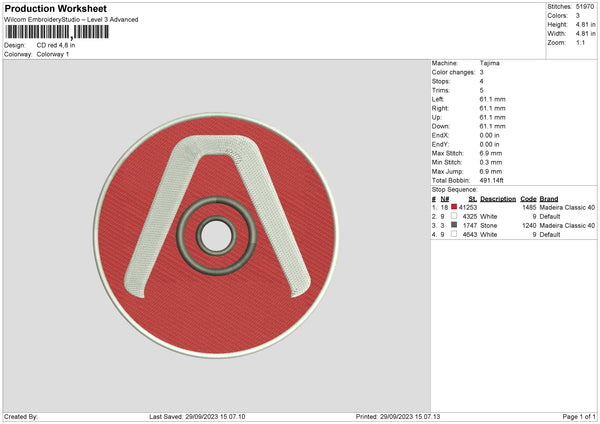Click the 'N#' column header

coord(445,199)
